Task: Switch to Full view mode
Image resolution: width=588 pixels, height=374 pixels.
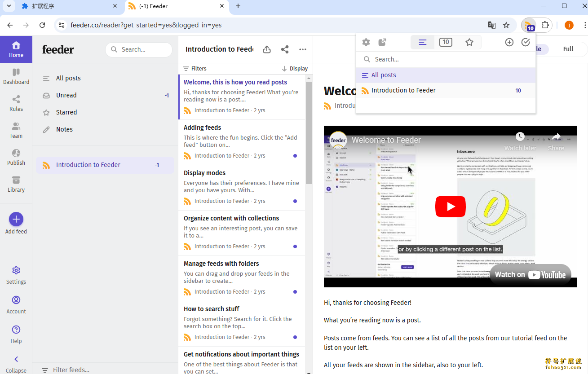Action: click(568, 49)
